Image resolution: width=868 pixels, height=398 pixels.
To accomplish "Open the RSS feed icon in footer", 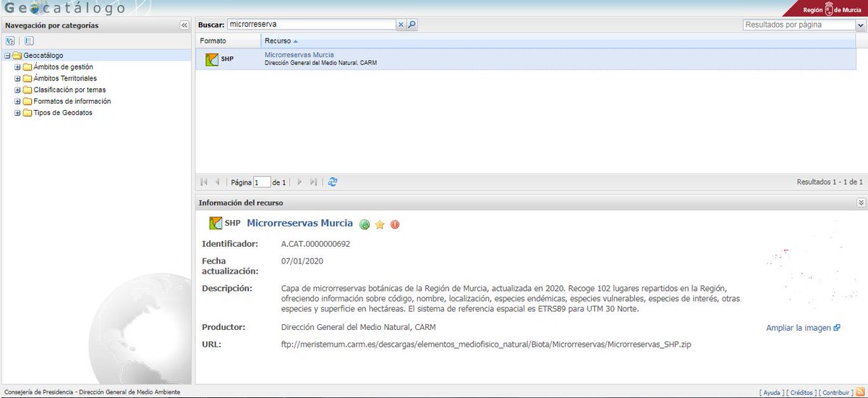I will click(859, 392).
